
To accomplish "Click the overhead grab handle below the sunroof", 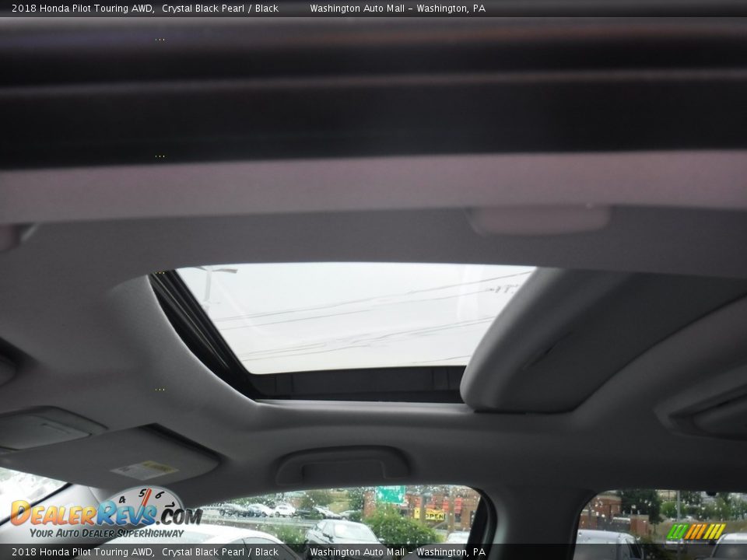I will coord(342,465).
